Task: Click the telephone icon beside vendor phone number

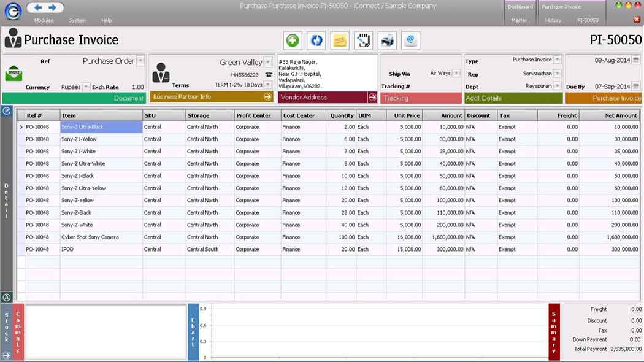Action: click(x=268, y=75)
